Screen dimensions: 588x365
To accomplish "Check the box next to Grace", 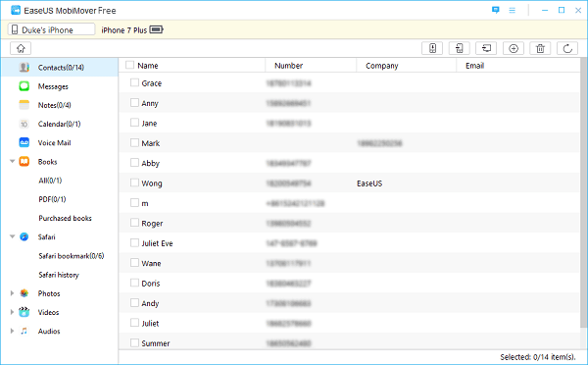I will (x=134, y=82).
